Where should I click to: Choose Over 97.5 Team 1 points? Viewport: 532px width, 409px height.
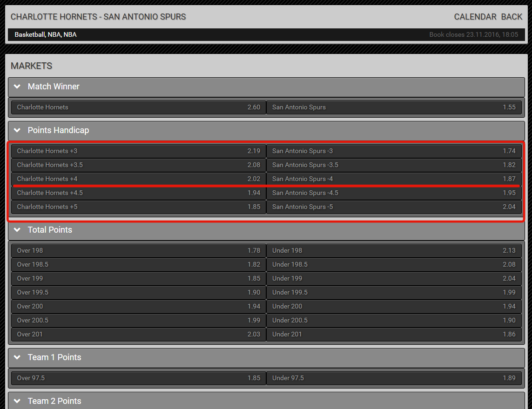[138, 378]
